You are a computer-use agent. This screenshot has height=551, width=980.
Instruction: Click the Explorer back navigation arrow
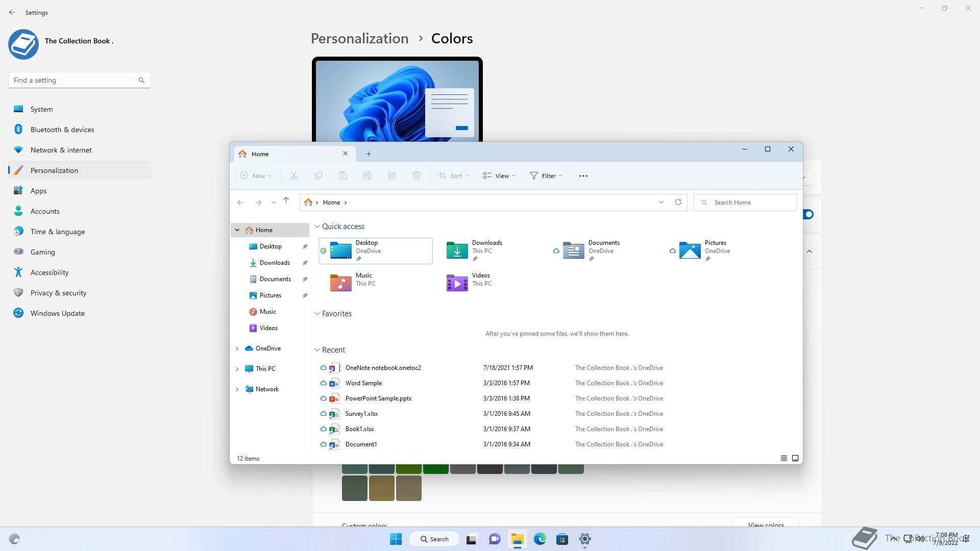[240, 203]
